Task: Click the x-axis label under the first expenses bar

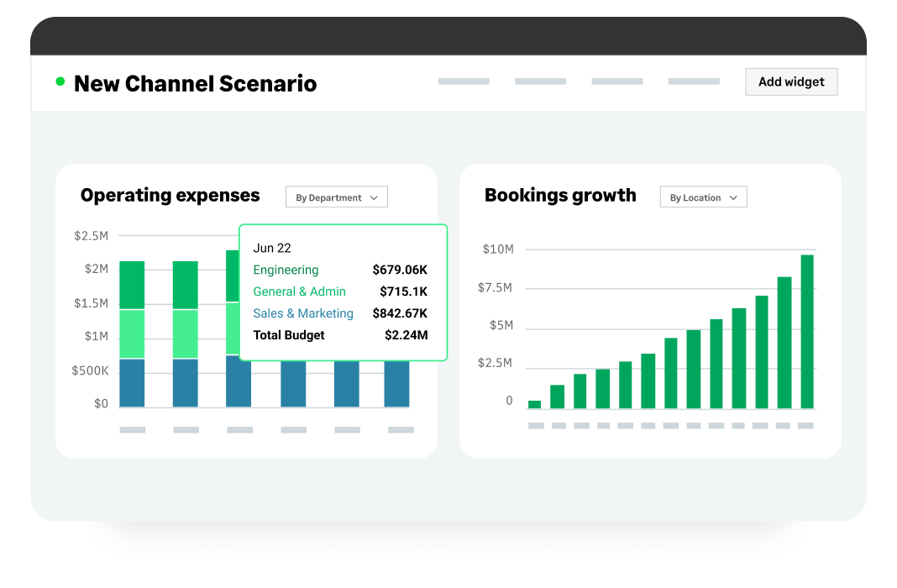Action: 131,429
